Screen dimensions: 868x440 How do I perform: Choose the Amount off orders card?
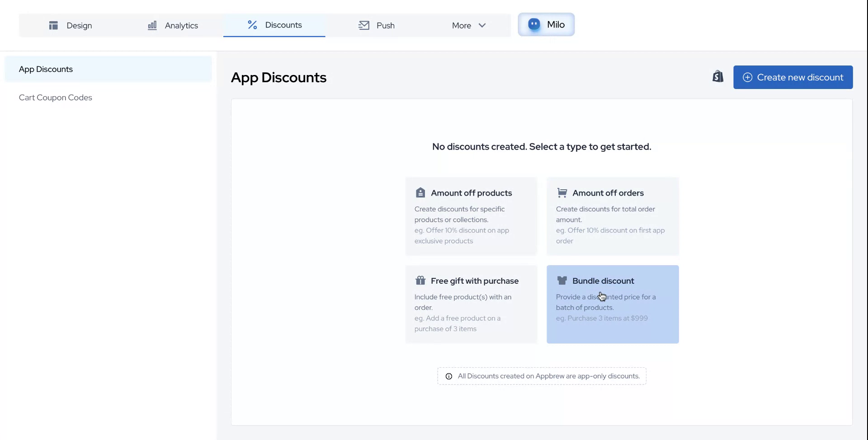click(x=613, y=216)
